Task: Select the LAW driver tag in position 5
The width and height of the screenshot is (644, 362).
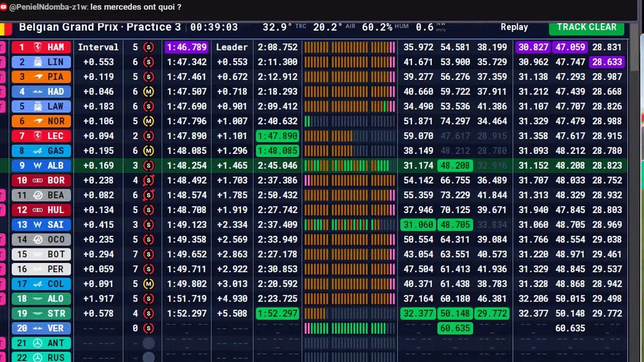Action: pyautogui.click(x=41, y=107)
